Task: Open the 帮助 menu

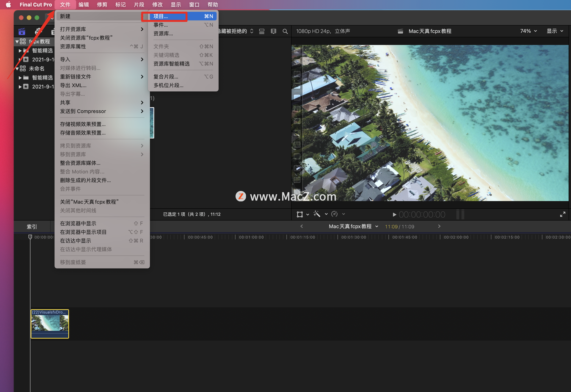Action: tap(213, 4)
